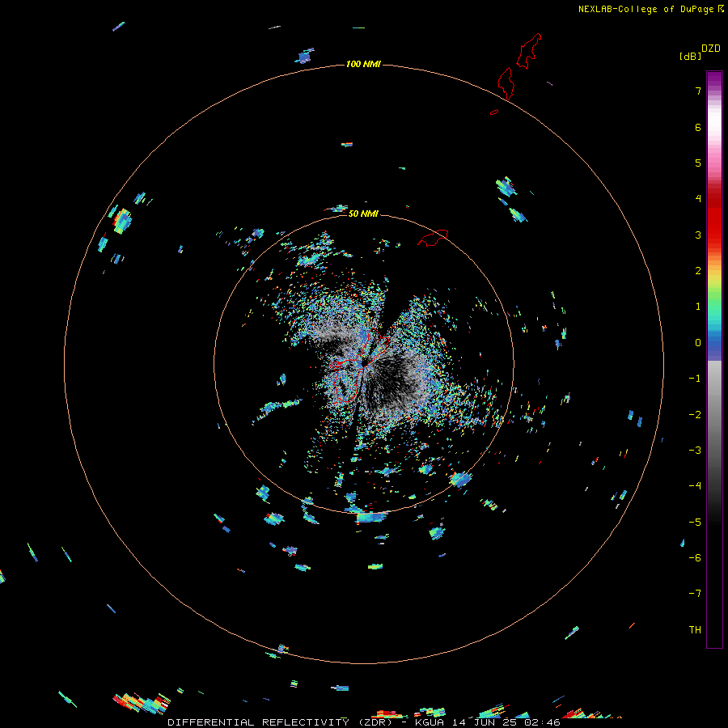
Task: Click the -1 value on the scale
Action: point(695,379)
